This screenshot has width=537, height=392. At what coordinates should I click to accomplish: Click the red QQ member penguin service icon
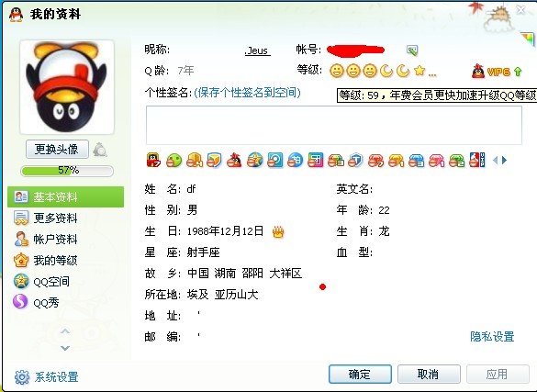coord(234,161)
